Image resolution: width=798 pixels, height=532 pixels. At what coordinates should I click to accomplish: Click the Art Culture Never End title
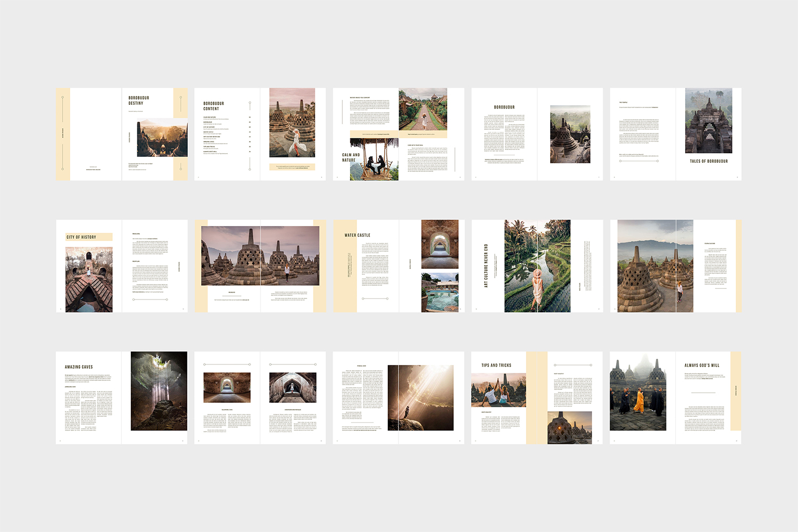(x=486, y=265)
